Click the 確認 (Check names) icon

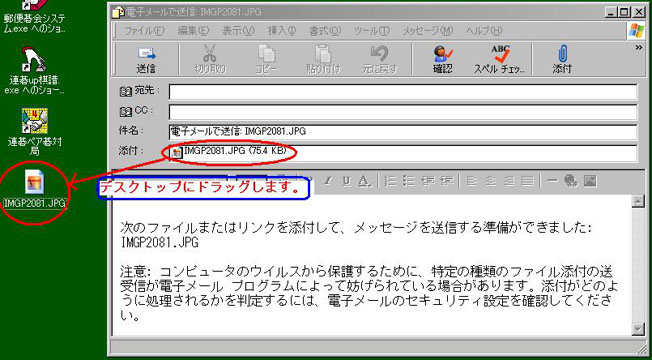pyautogui.click(x=442, y=53)
